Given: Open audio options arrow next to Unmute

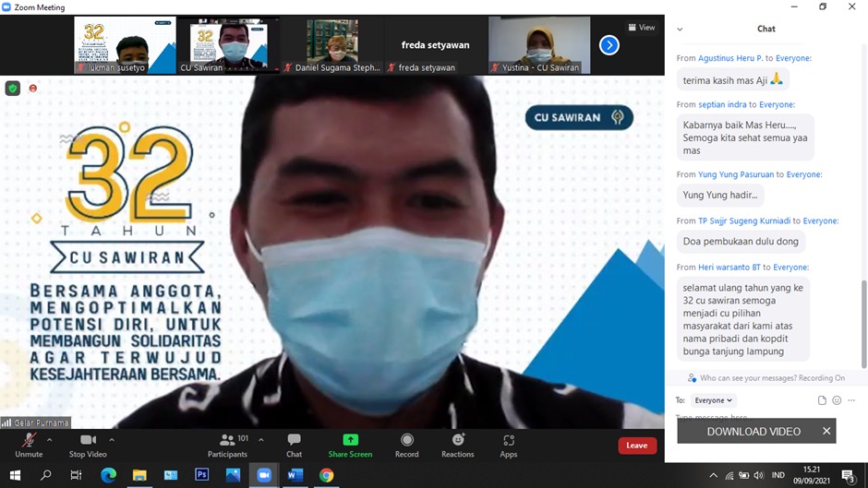Looking at the screenshot, I should point(49,440).
